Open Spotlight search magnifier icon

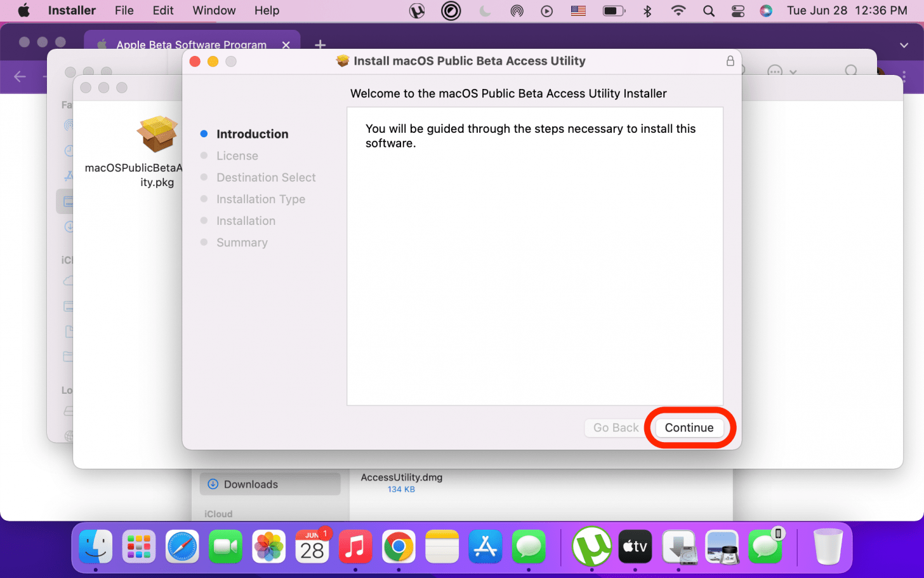(709, 11)
